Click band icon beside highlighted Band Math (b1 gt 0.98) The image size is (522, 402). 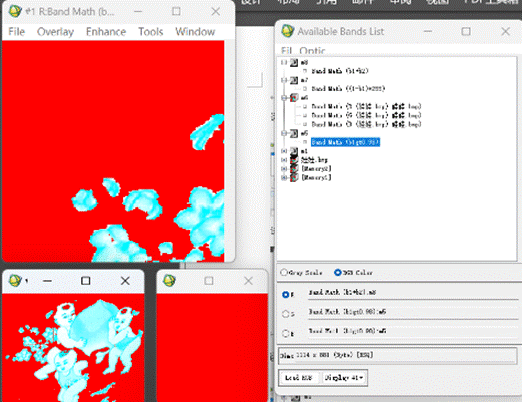coord(305,142)
